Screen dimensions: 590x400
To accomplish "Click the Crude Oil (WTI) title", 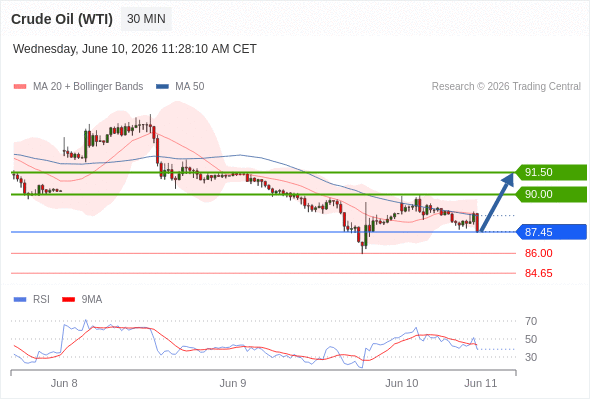I will click(x=62, y=19).
